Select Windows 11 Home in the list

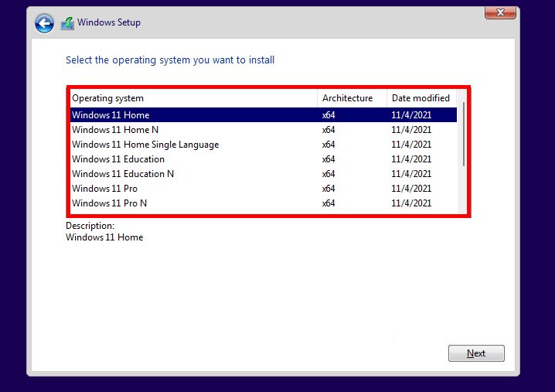coord(264,114)
